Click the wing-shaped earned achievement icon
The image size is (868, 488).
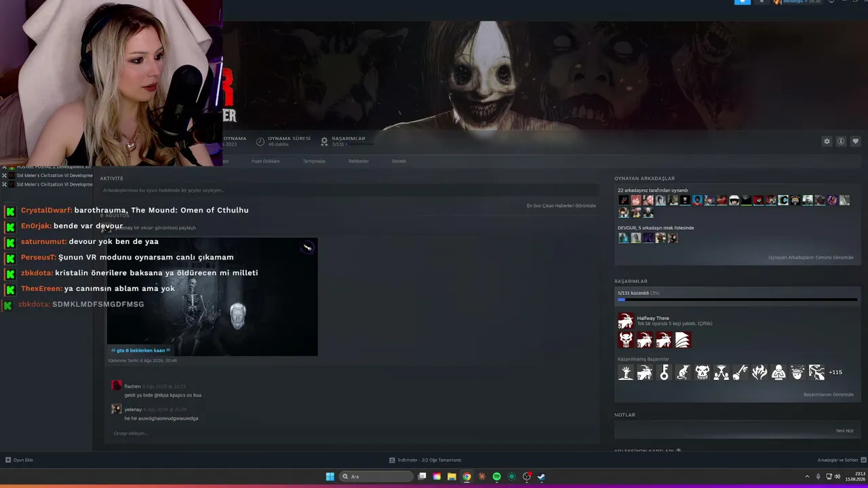point(682,340)
